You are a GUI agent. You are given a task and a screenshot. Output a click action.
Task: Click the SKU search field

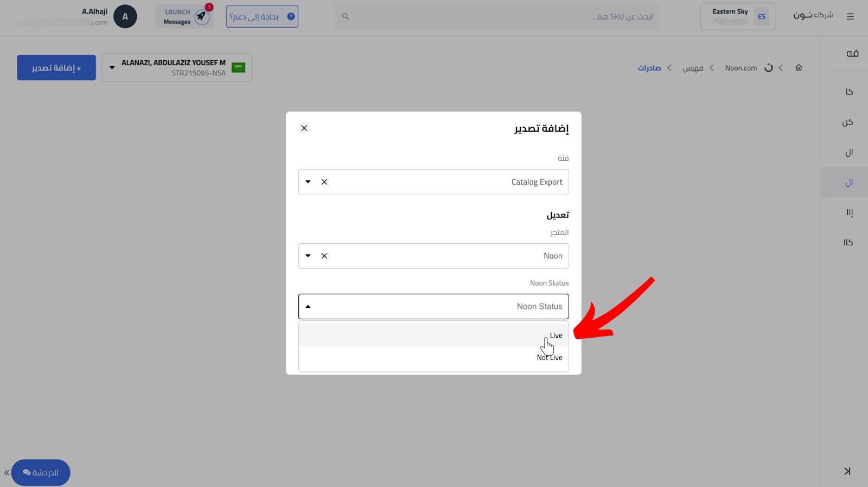[496, 16]
